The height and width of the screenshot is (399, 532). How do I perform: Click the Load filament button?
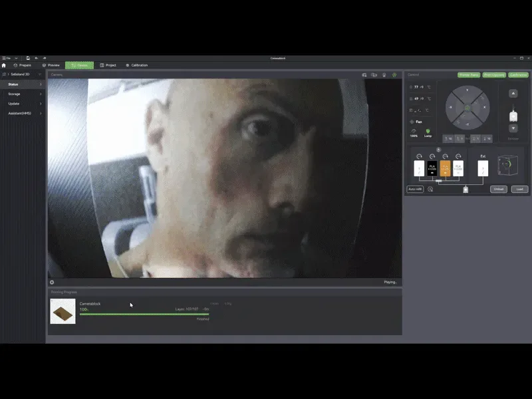(x=519, y=189)
